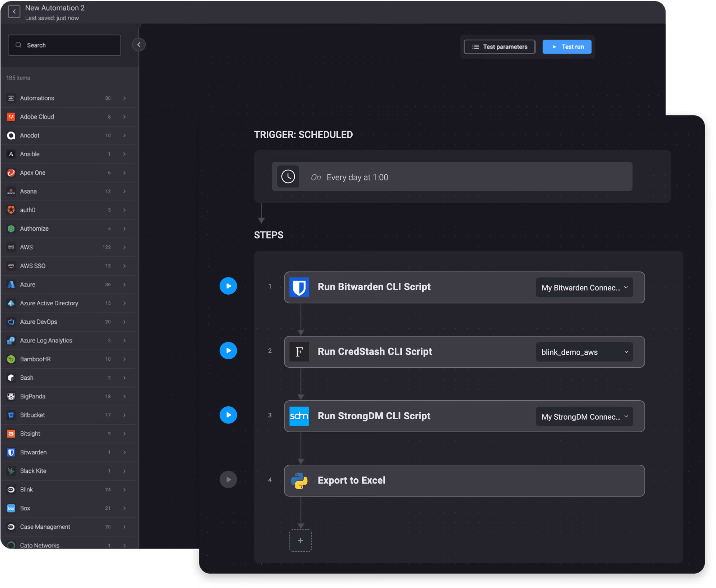
Task: Click the Anodot icon in sidebar
Action: pyautogui.click(x=11, y=135)
